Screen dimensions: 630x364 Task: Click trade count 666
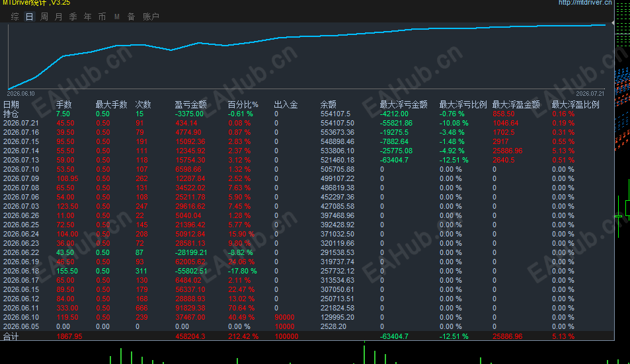[x=142, y=308]
